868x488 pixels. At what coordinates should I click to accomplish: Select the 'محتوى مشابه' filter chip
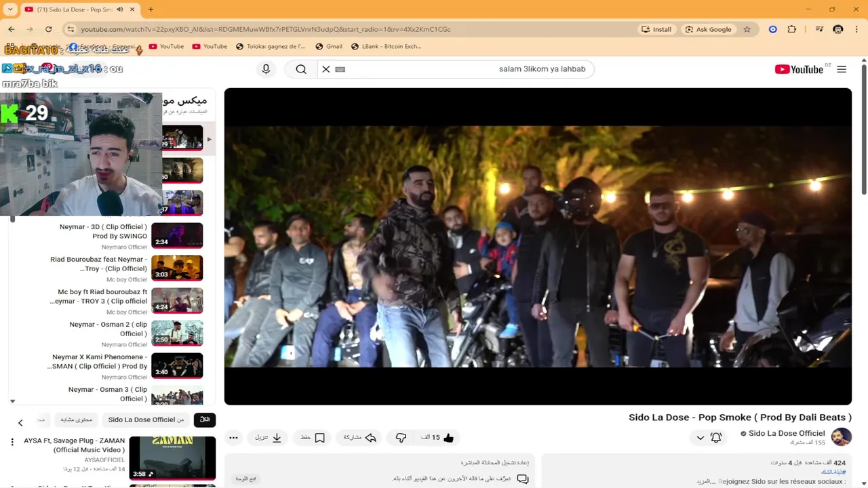click(76, 420)
